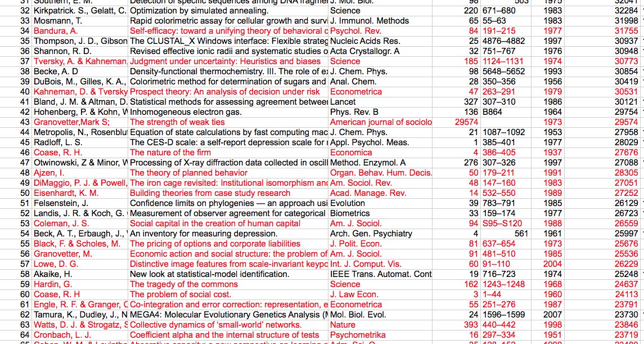The width and height of the screenshot is (644, 344).
Task: Click year cell 2007
Action: pos(548,315)
